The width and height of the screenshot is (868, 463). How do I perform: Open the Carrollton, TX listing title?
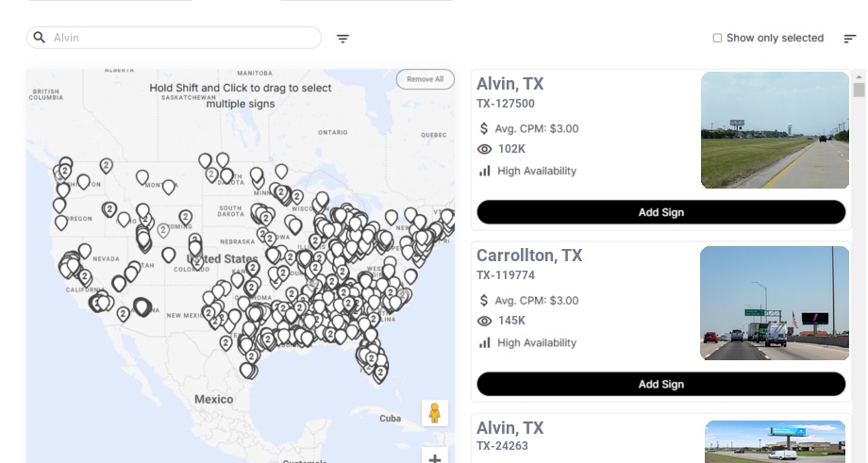pos(529,256)
